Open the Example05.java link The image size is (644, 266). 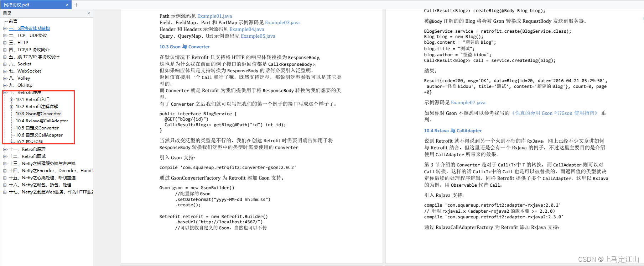258,36
